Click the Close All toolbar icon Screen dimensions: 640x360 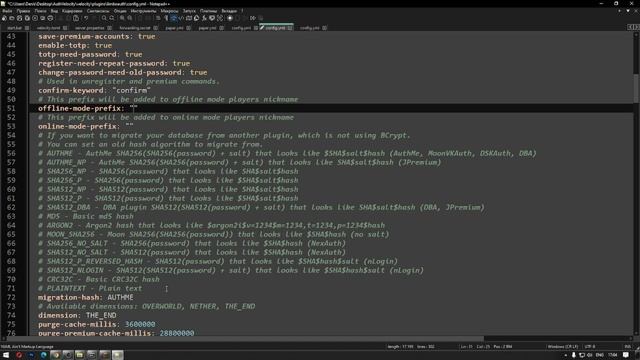pos(42,18)
